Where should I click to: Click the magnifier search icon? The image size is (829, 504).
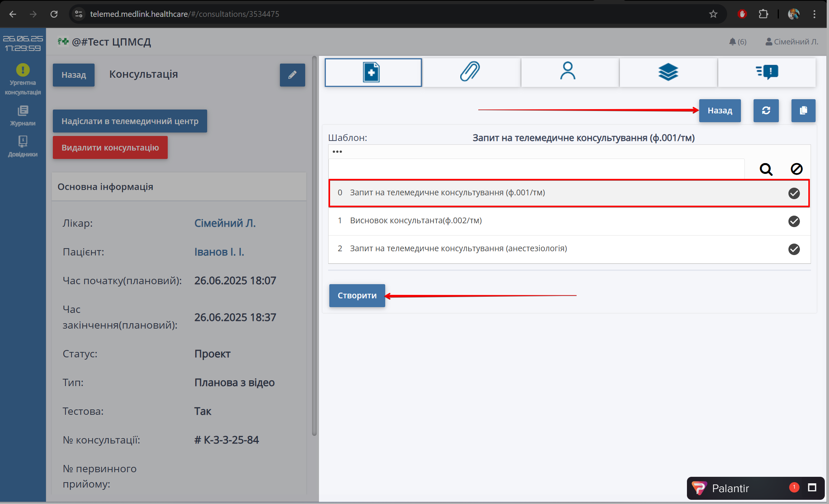coord(766,169)
